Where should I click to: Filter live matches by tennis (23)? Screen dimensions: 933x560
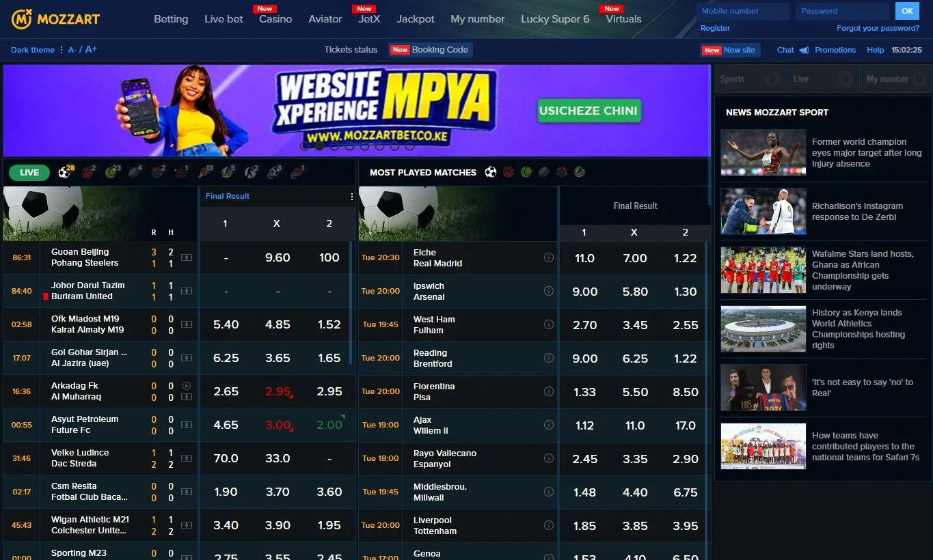[112, 172]
